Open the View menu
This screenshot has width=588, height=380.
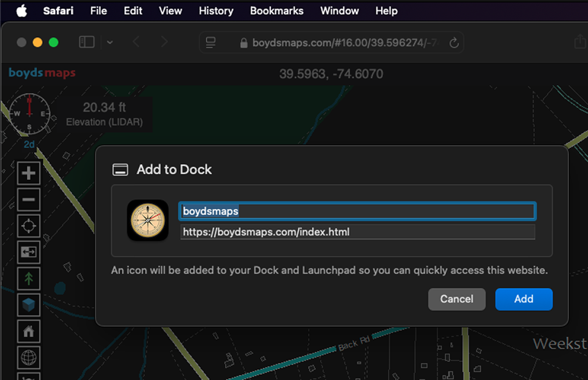tap(171, 11)
